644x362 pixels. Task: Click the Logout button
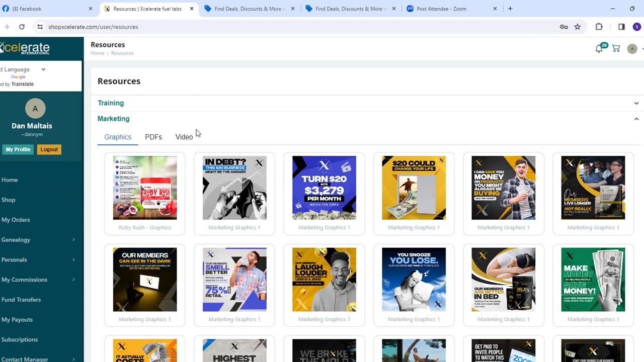[49, 149]
